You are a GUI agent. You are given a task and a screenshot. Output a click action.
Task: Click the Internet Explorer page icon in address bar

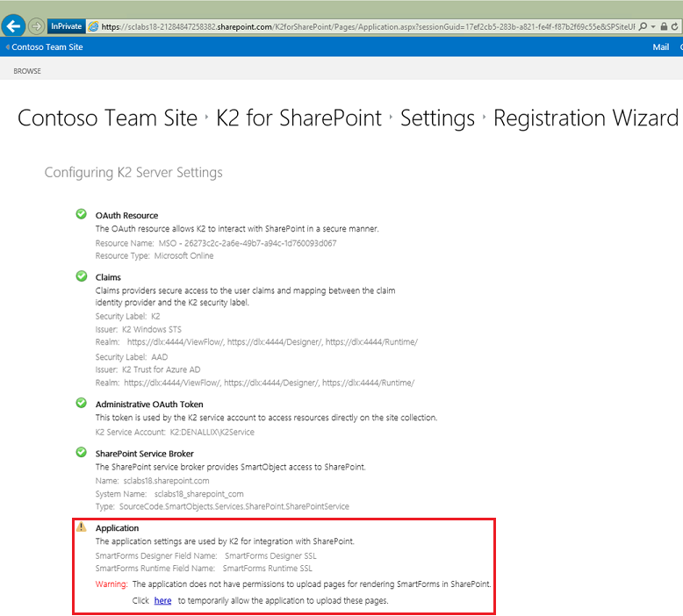click(93, 26)
